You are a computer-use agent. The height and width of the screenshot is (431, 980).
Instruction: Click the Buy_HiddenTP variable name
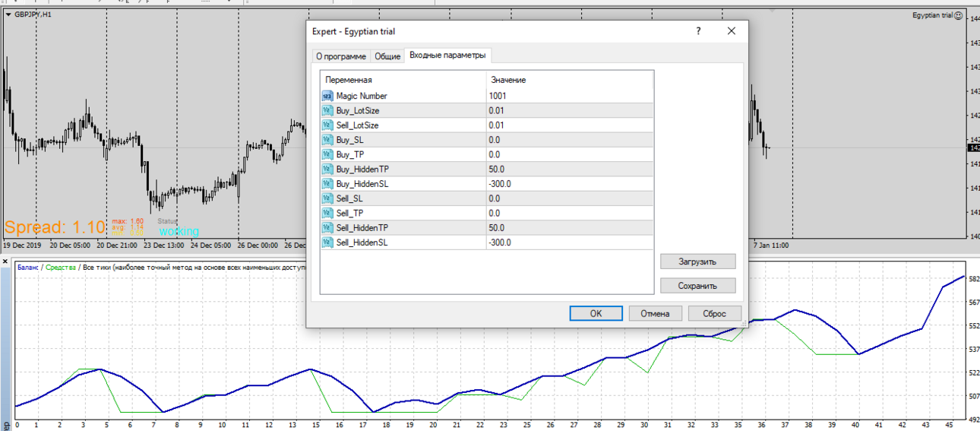click(x=362, y=170)
